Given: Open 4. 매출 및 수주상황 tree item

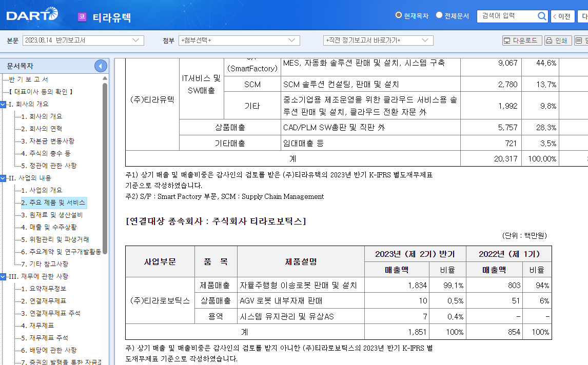Looking at the screenshot, I should click(49, 228).
